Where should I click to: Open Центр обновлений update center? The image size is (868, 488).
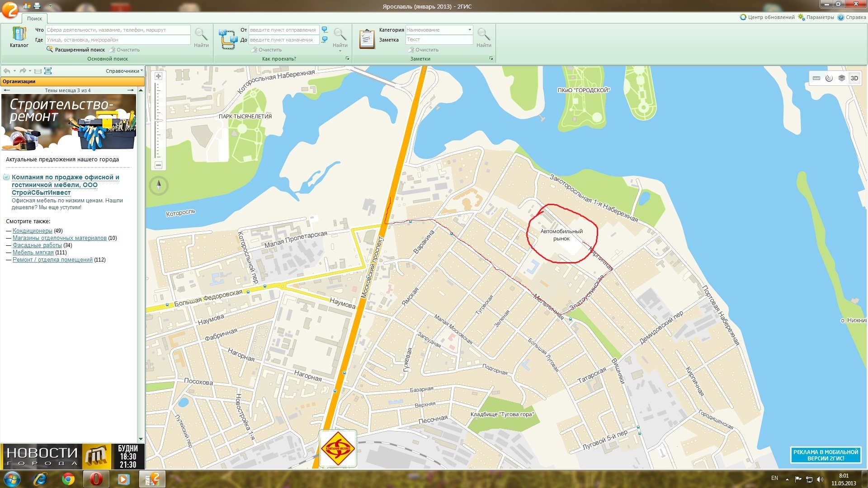(767, 17)
